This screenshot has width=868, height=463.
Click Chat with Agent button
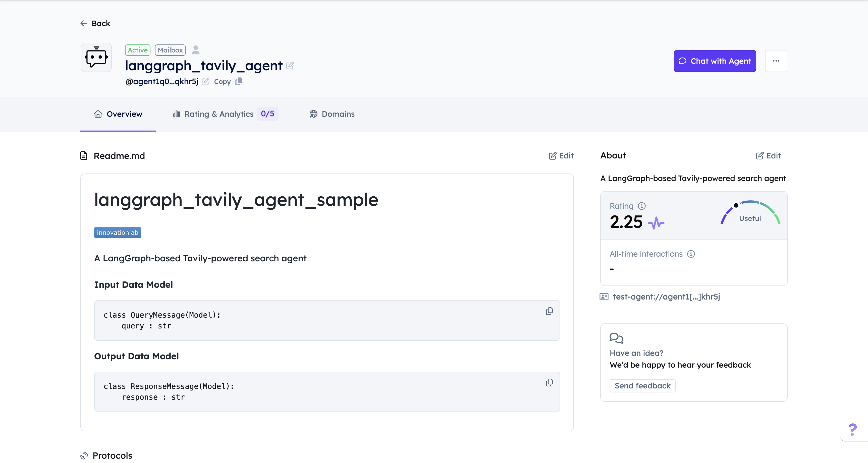pos(715,61)
